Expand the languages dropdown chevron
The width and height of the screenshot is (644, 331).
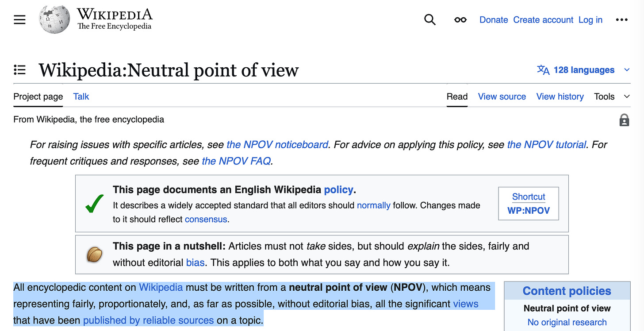pyautogui.click(x=627, y=70)
